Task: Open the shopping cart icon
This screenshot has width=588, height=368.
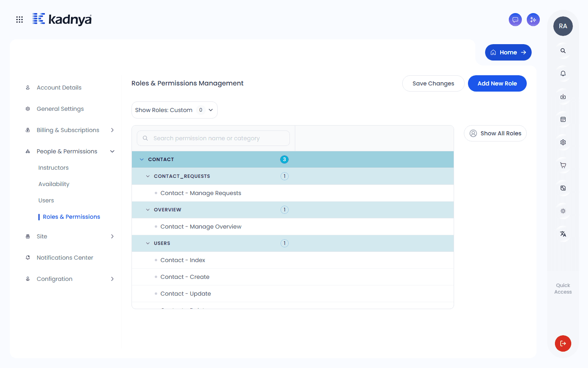Action: [563, 165]
